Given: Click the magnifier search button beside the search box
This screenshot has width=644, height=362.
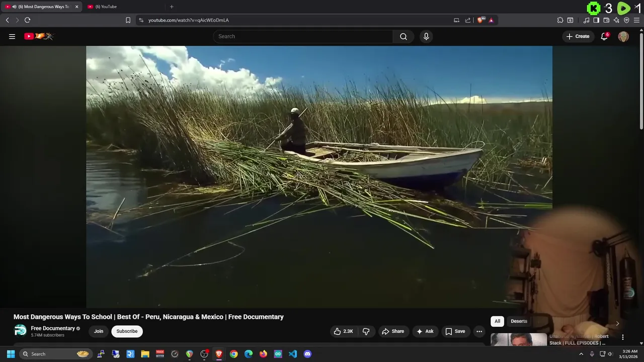Looking at the screenshot, I should 404,36.
